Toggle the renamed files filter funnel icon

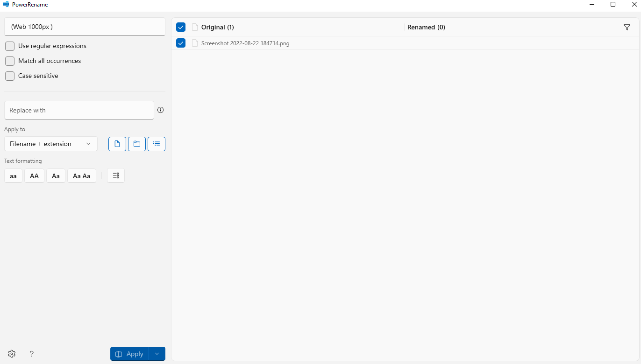point(627,27)
